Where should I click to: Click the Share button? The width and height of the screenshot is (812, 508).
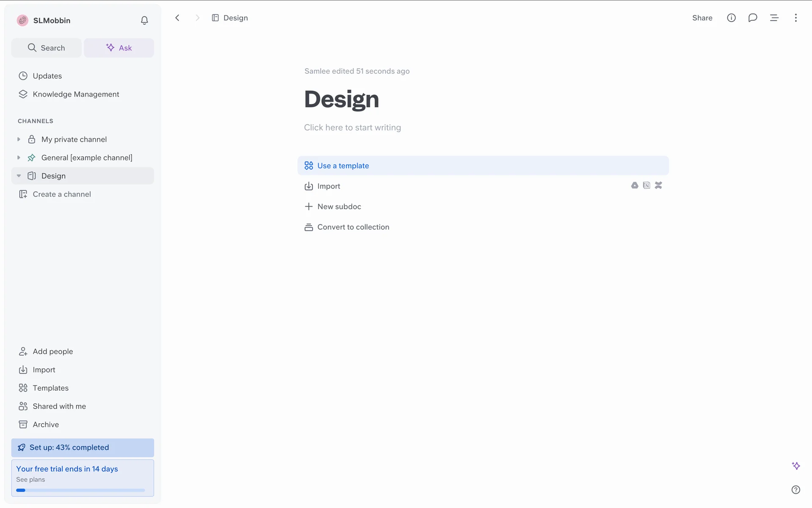click(x=702, y=18)
